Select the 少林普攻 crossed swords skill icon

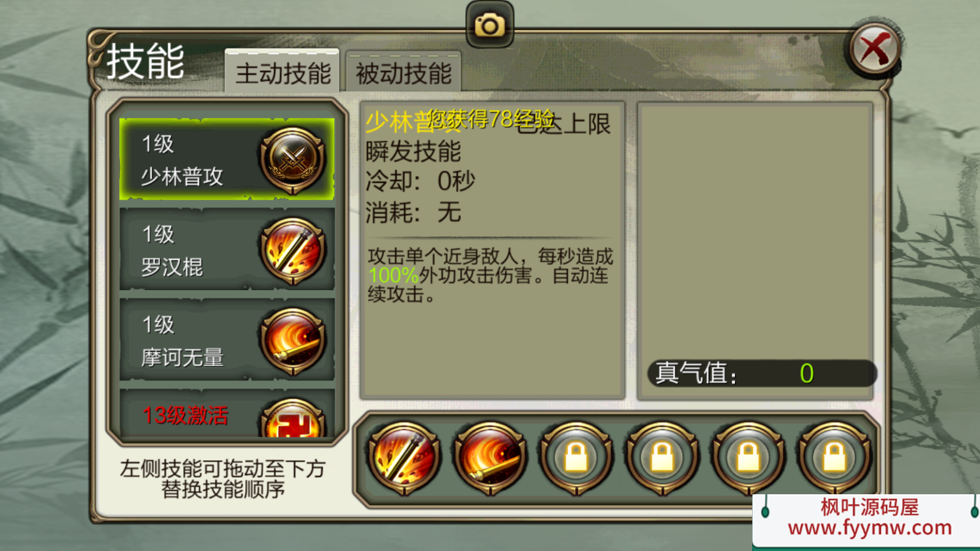[293, 160]
